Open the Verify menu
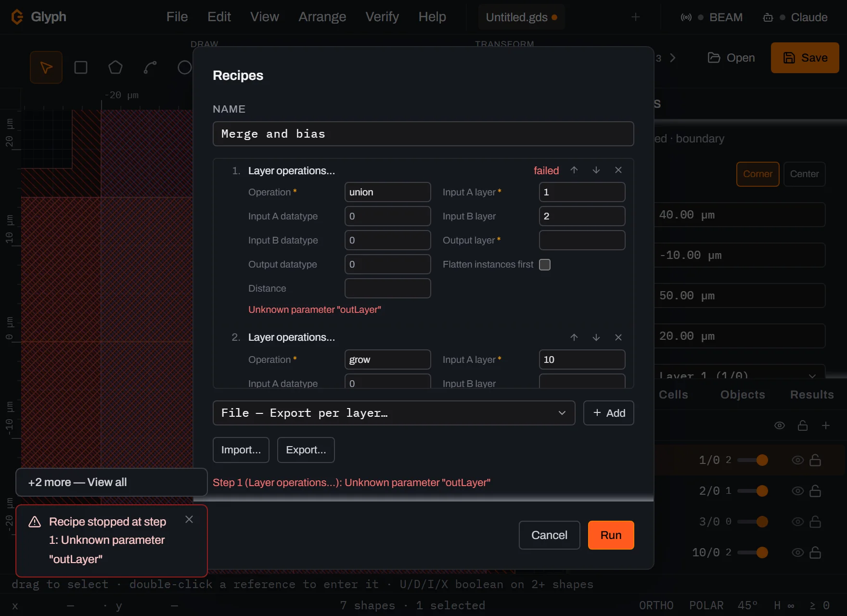 tap(382, 17)
